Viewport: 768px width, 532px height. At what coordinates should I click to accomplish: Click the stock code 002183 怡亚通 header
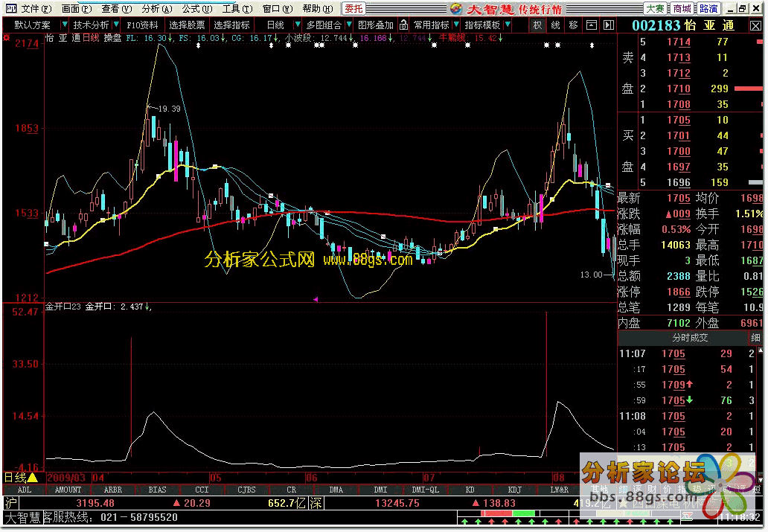(682, 25)
